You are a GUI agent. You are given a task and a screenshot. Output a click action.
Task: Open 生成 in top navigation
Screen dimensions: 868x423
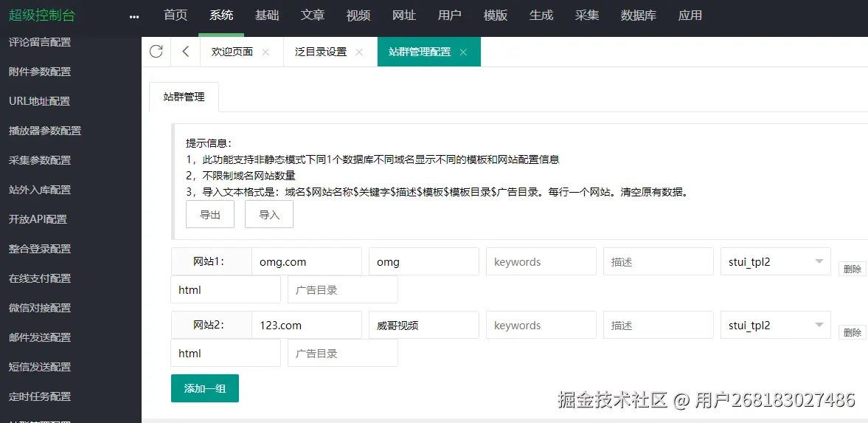coord(541,16)
